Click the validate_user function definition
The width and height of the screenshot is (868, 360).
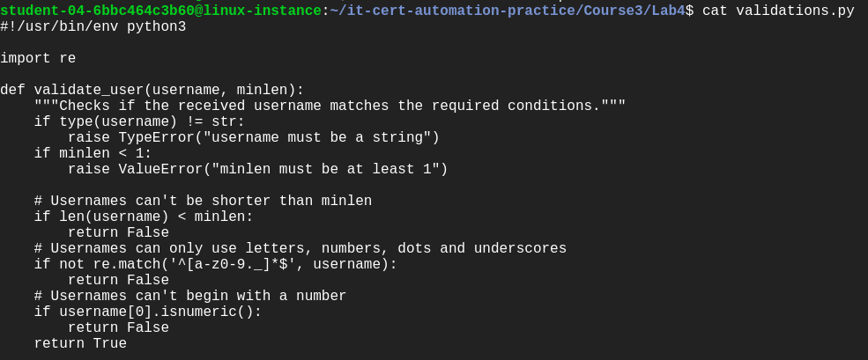point(152,90)
